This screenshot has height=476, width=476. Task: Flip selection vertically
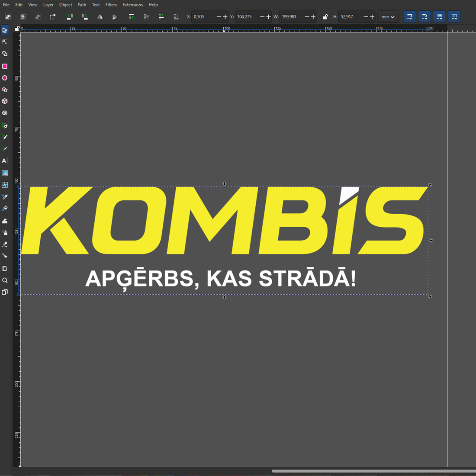coord(114,17)
